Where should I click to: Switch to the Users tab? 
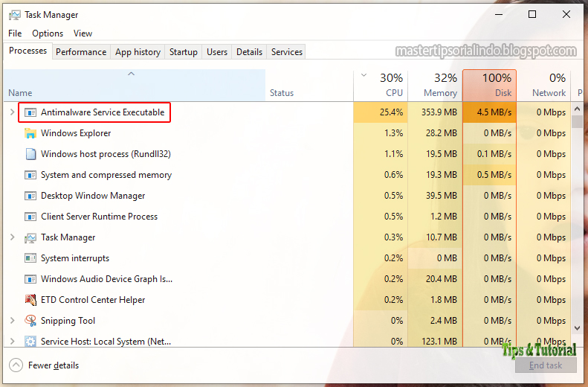[217, 52]
